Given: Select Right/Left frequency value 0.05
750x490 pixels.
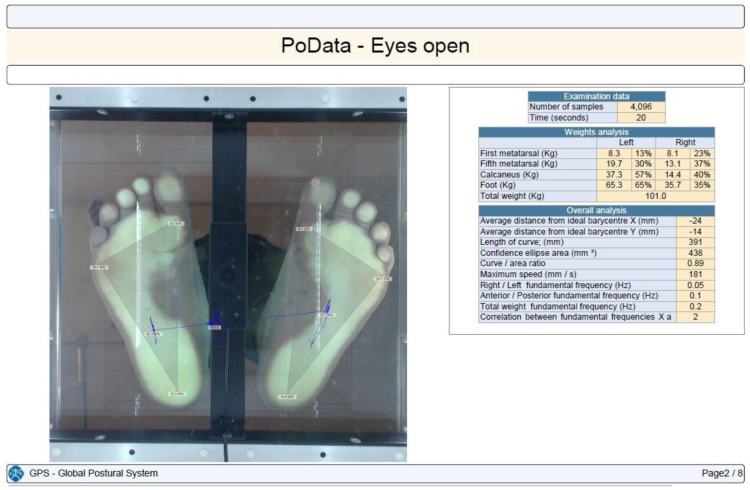Looking at the screenshot, I should pos(695,285).
